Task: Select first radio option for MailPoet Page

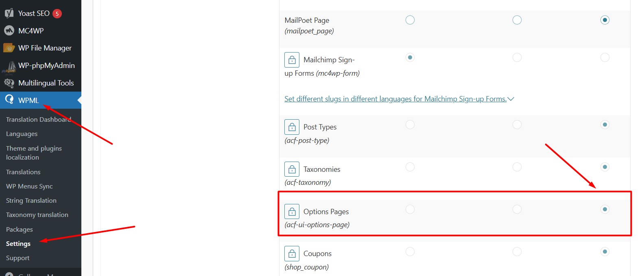Action: tap(410, 20)
